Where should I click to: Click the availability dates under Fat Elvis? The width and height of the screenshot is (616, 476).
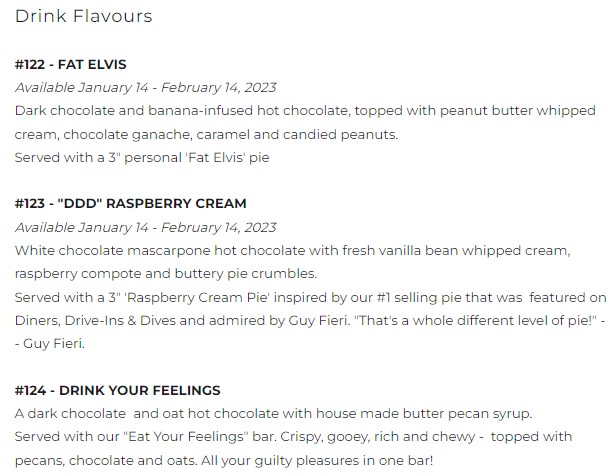[145, 87]
